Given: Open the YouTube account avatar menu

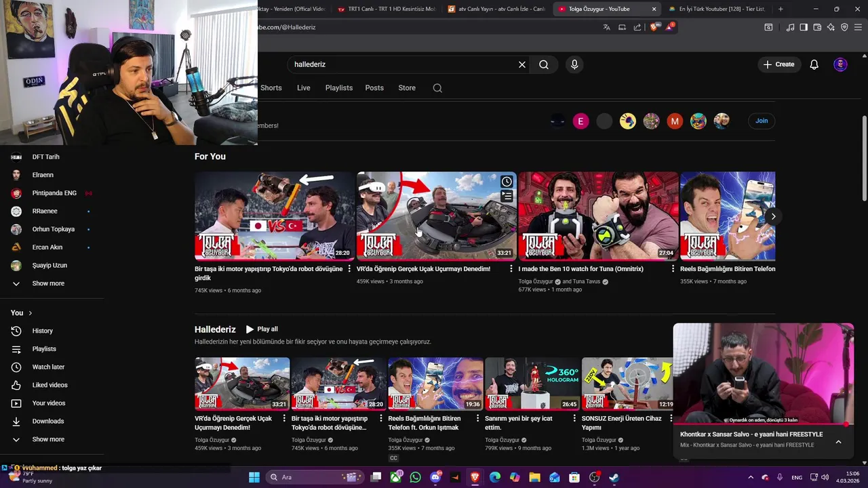Looking at the screenshot, I should pos(840,64).
